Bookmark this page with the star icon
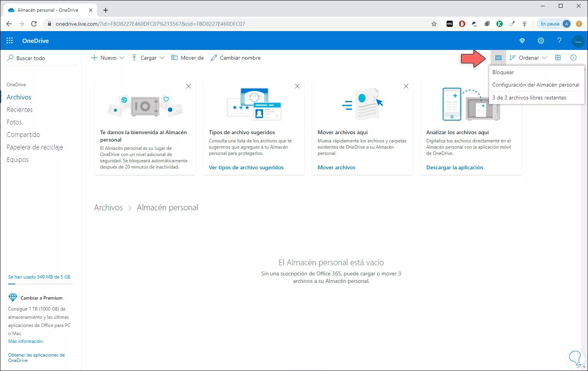 point(434,24)
